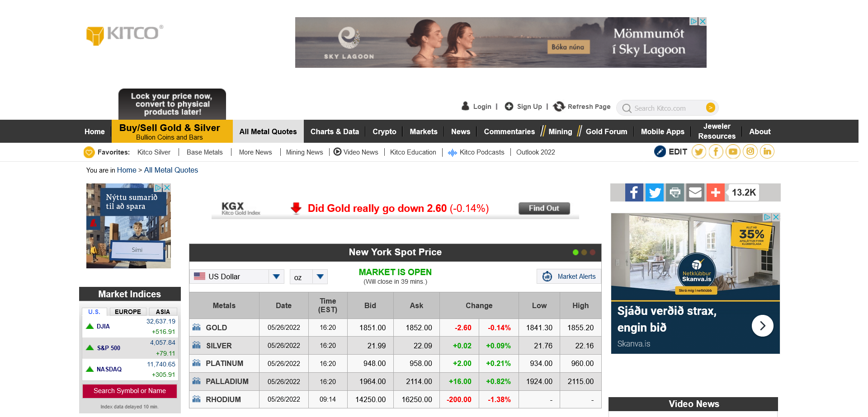The height and width of the screenshot is (417, 868).
Task: Click the gold chart icon beside GOLD
Action: click(x=197, y=328)
